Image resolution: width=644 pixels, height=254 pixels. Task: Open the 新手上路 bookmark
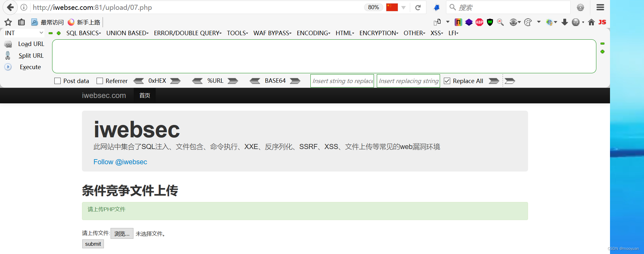click(84, 22)
